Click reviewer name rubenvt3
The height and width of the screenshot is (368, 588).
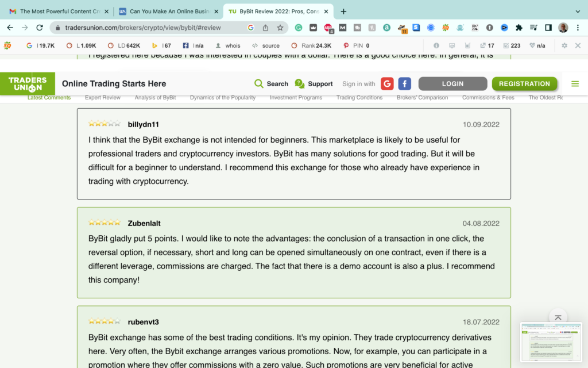[x=143, y=322]
